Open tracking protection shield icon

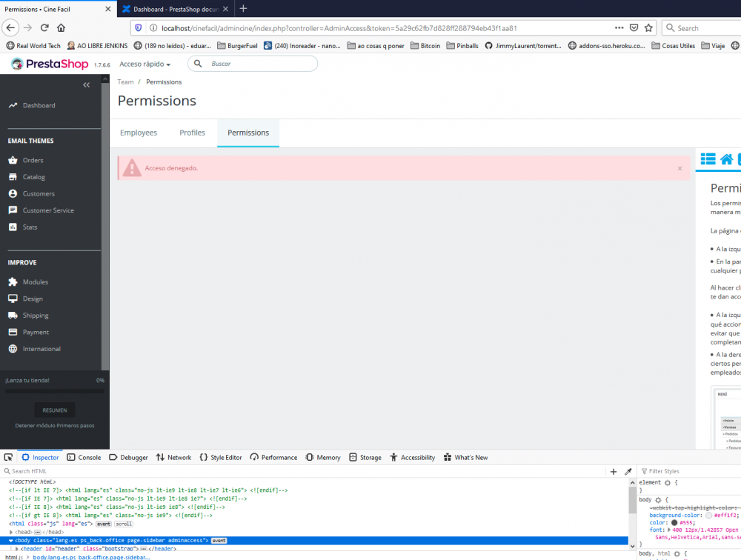pyautogui.click(x=138, y=28)
